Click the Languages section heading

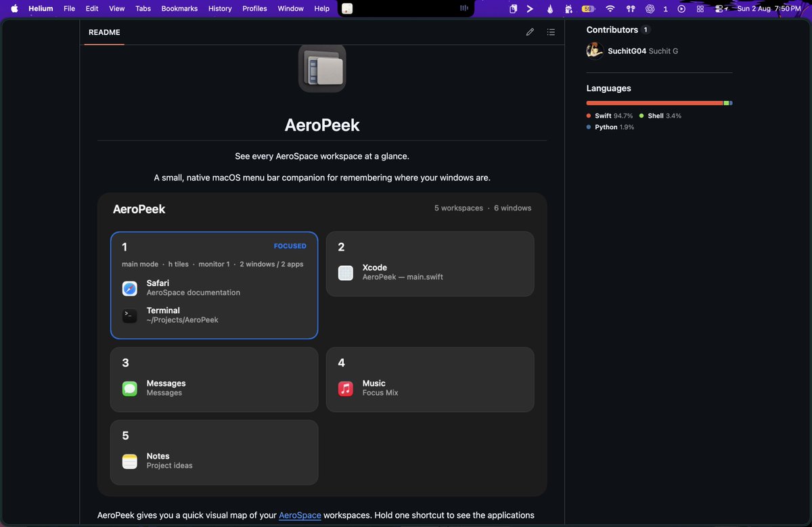tap(608, 89)
